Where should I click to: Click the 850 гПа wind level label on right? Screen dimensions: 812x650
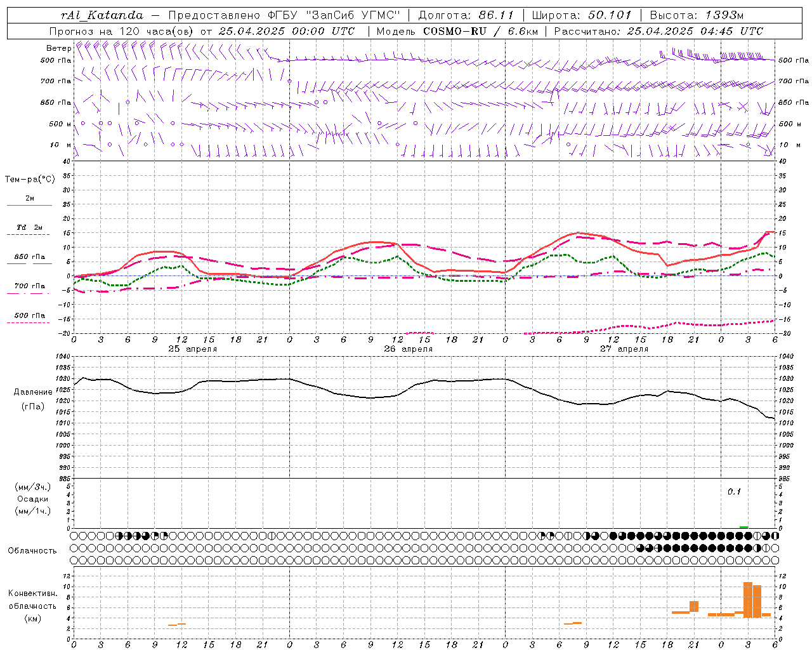pyautogui.click(x=794, y=102)
